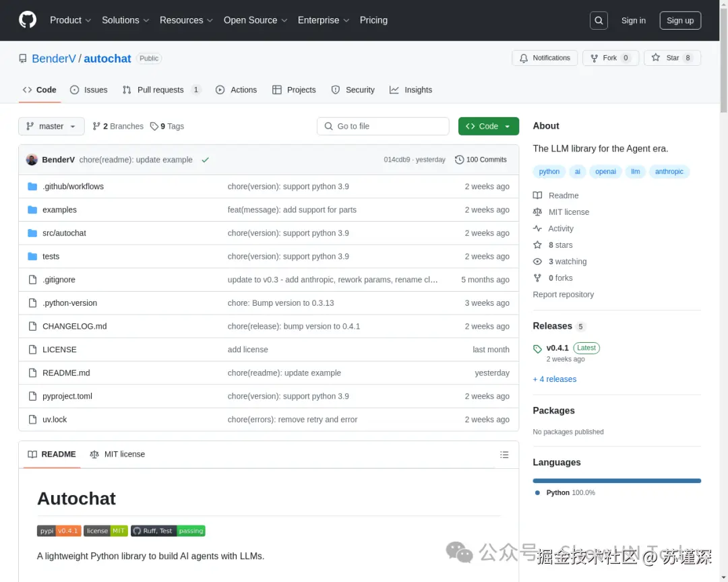Click the uv.lock file icon
728x582 pixels.
[x=32, y=420]
